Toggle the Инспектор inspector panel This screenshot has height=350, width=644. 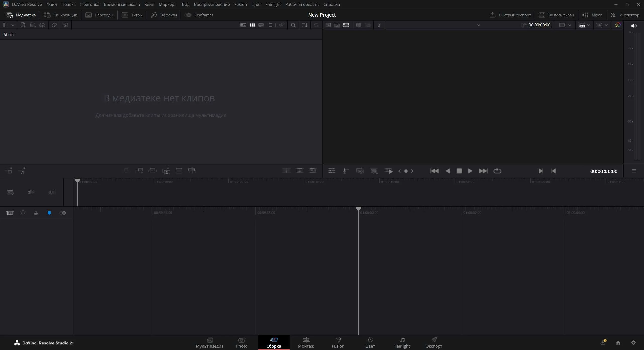tap(625, 15)
